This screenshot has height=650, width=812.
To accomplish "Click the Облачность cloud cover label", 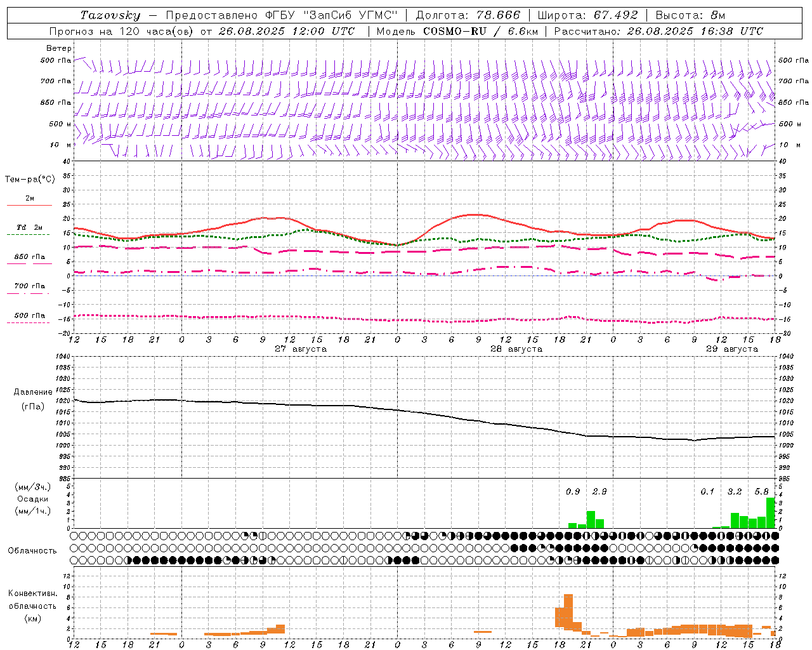I will [32, 551].
